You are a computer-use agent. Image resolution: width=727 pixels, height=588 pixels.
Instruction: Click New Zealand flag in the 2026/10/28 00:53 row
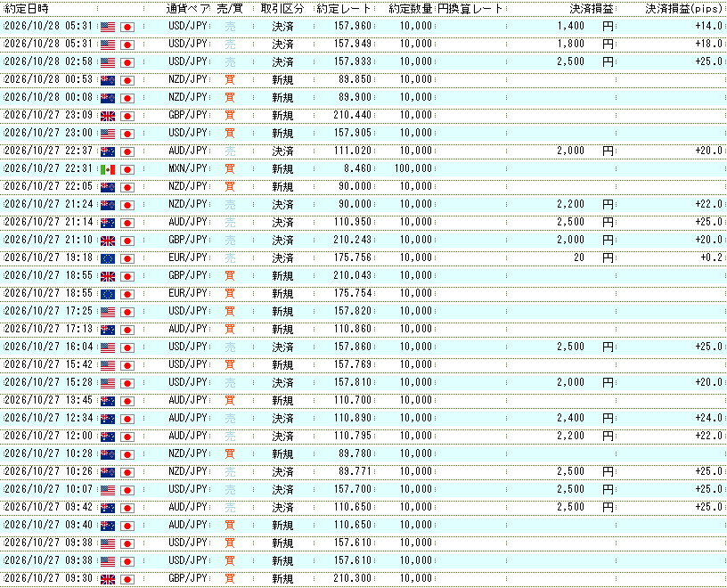[108, 80]
